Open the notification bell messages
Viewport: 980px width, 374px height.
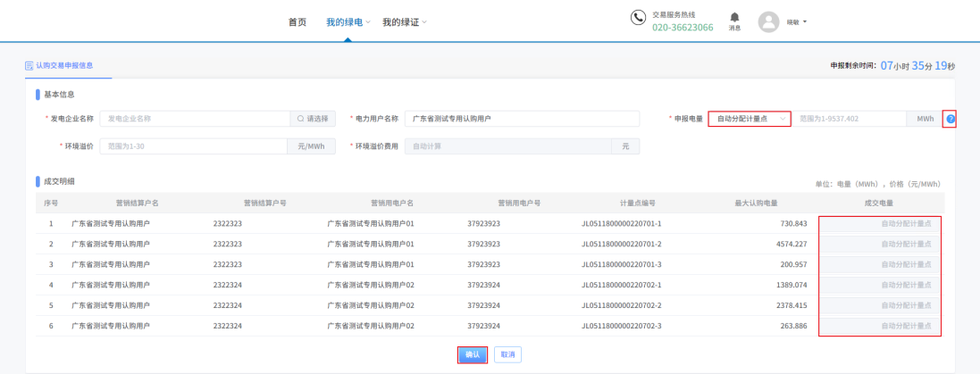click(x=734, y=18)
